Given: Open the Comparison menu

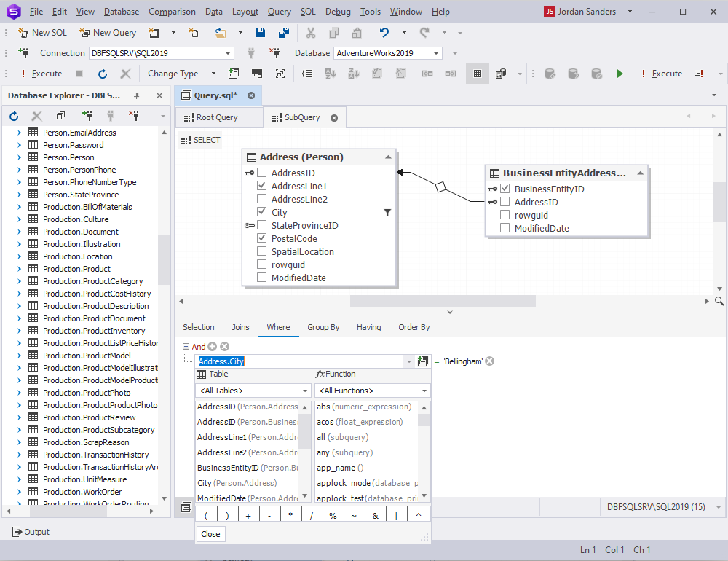Looking at the screenshot, I should point(172,12).
